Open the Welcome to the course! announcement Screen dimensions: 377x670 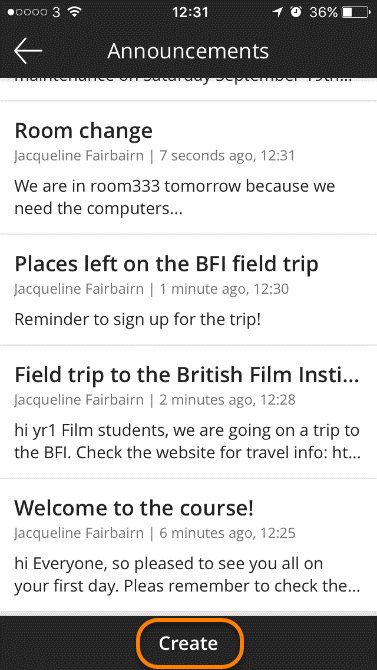pyautogui.click(x=134, y=508)
